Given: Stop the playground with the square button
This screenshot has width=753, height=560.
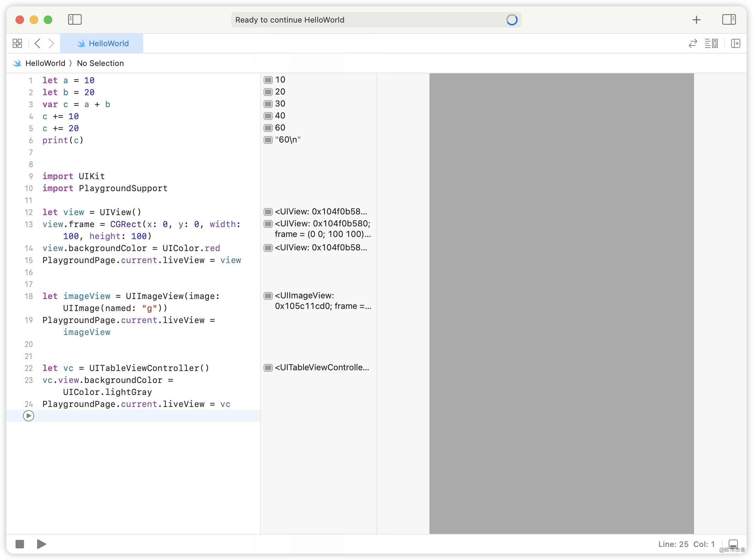Looking at the screenshot, I should (20, 544).
